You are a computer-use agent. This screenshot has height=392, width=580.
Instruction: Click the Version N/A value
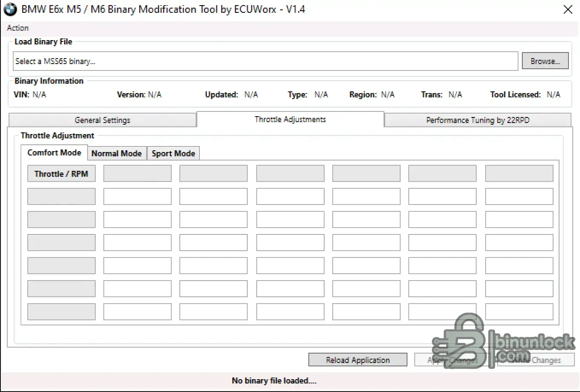pyautogui.click(x=155, y=94)
